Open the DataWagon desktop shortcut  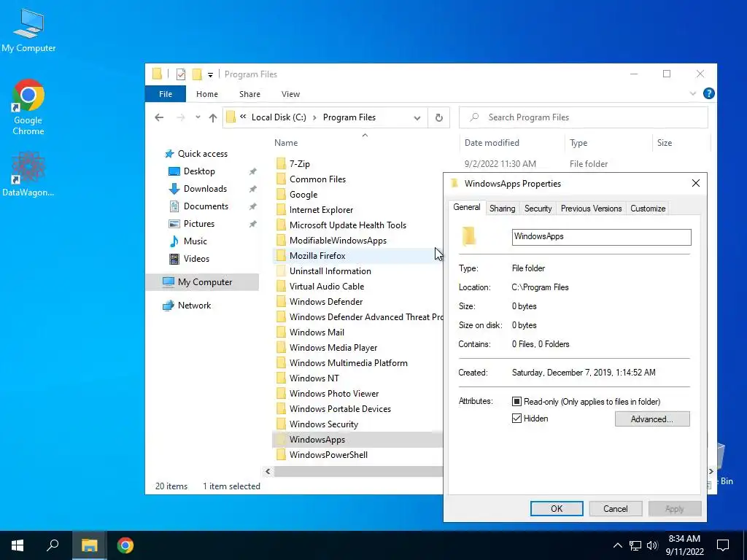(28, 174)
